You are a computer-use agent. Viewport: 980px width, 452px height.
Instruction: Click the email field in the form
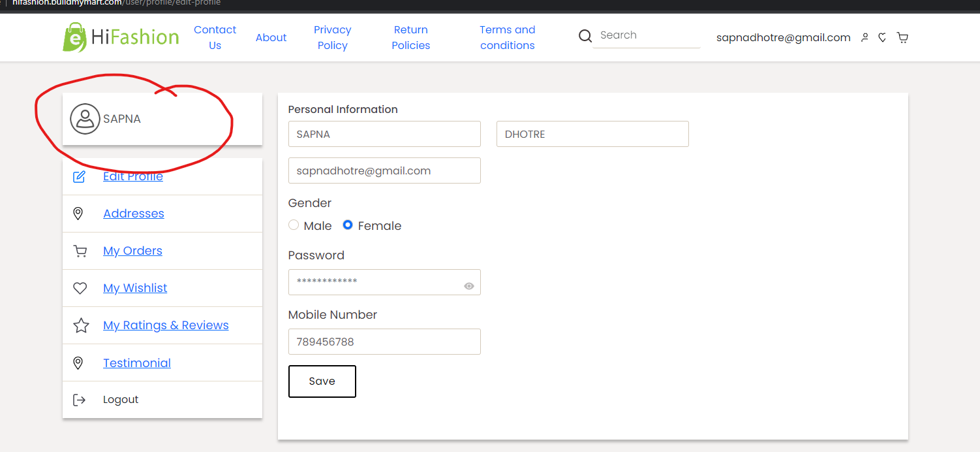click(x=384, y=170)
